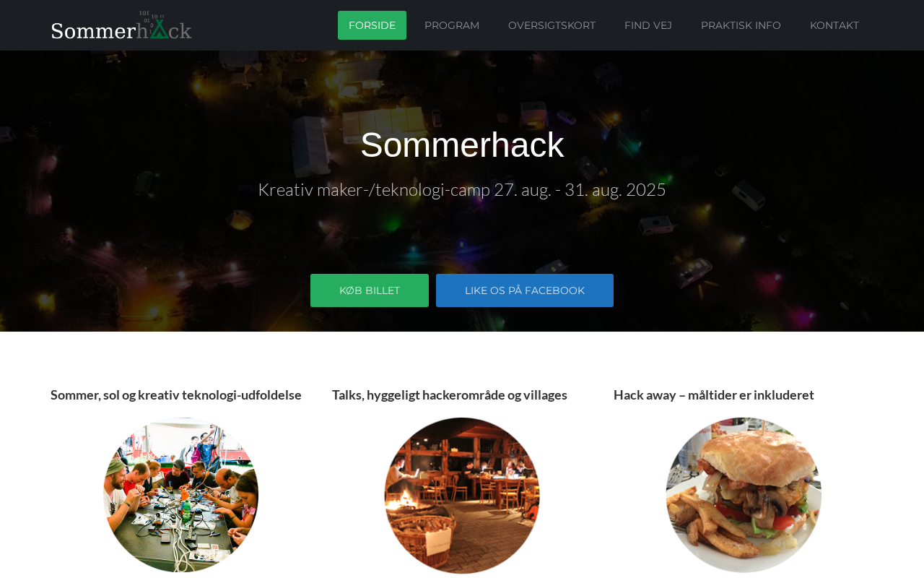The image size is (924, 578).
Task: Click the Sommerhack hero title
Action: click(462, 144)
